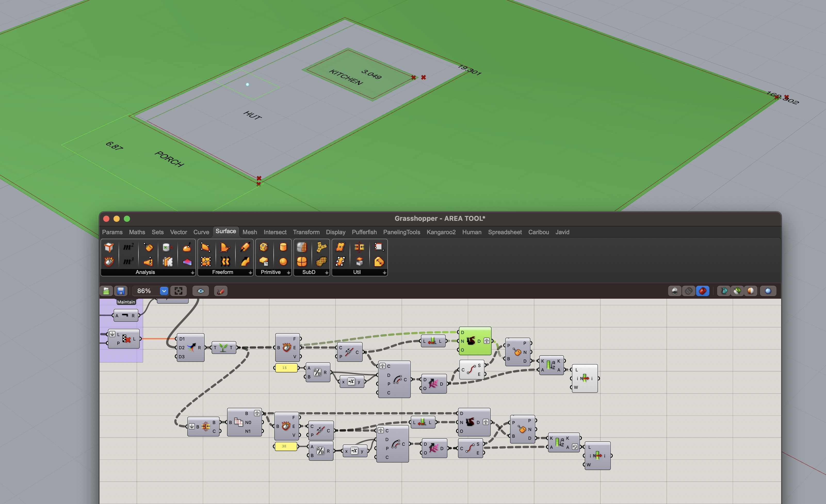
Task: Open the Transform tab
Action: coord(306,232)
